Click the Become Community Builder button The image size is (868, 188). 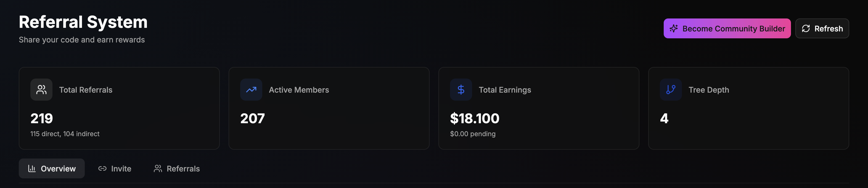point(727,29)
